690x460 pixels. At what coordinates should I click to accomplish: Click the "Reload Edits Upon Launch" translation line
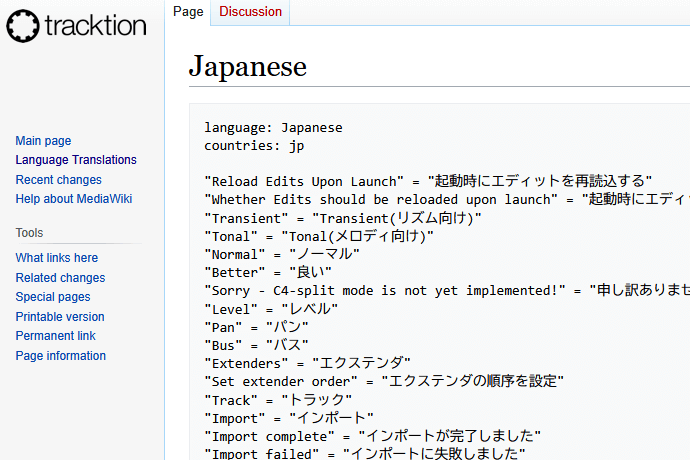point(428,182)
